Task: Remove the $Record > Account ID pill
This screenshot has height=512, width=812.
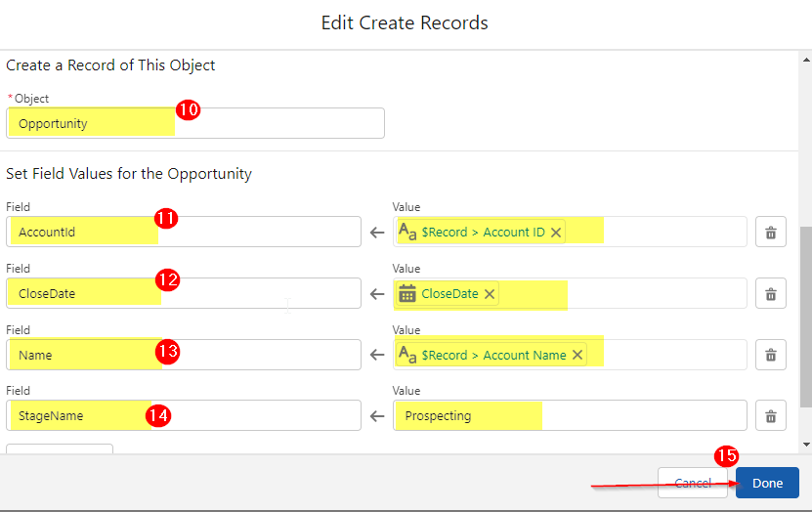Action: click(556, 233)
